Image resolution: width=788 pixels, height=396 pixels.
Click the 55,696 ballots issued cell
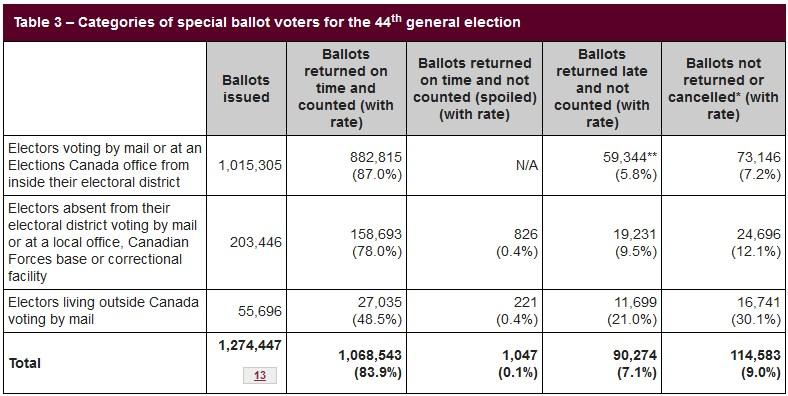(x=246, y=311)
